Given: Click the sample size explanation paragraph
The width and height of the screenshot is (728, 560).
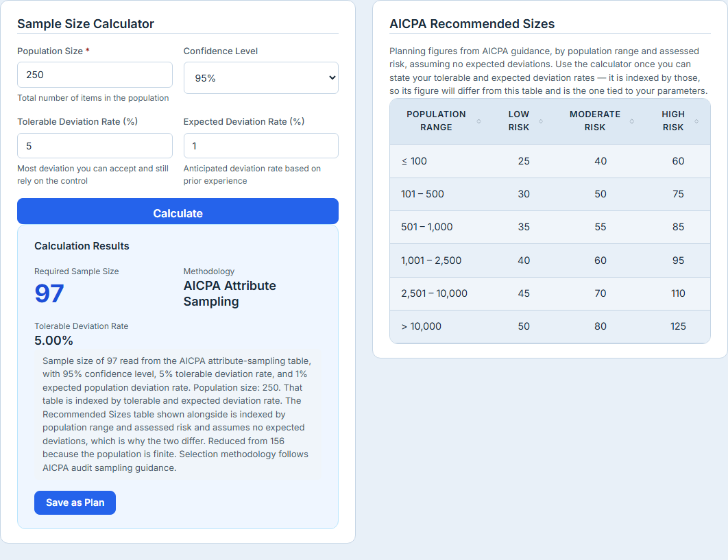Looking at the screenshot, I should coord(178,414).
